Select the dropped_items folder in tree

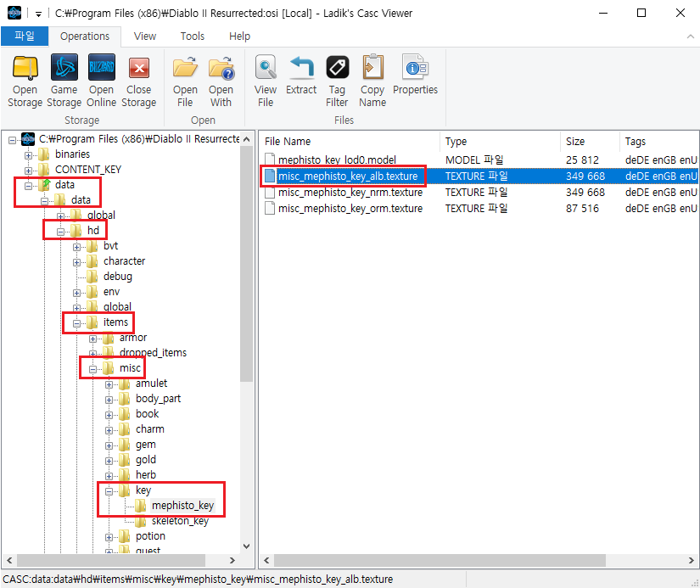[153, 353]
